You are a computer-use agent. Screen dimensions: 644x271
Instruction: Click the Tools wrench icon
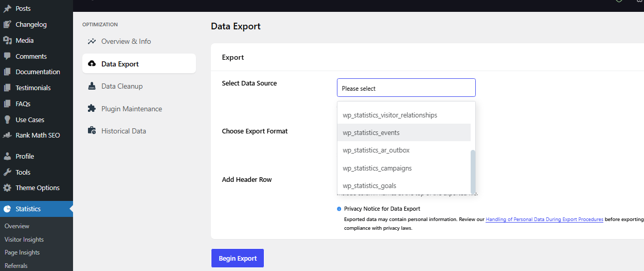pyautogui.click(x=7, y=173)
